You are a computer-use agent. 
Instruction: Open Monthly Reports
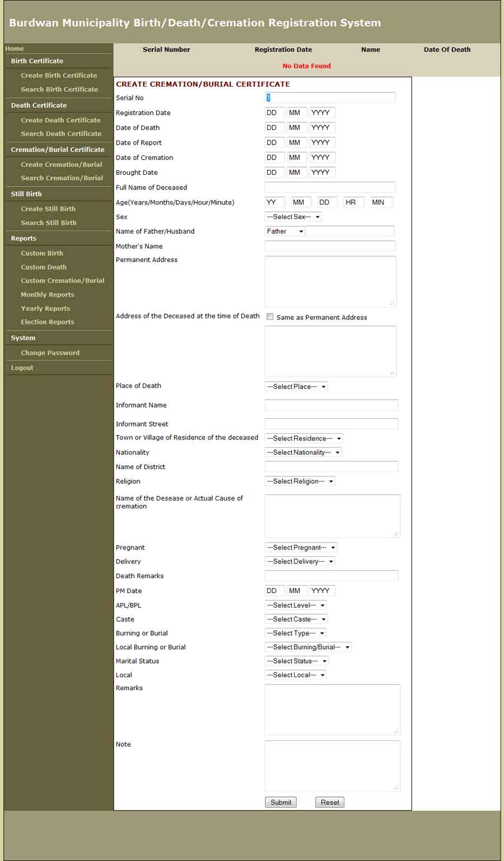48,294
